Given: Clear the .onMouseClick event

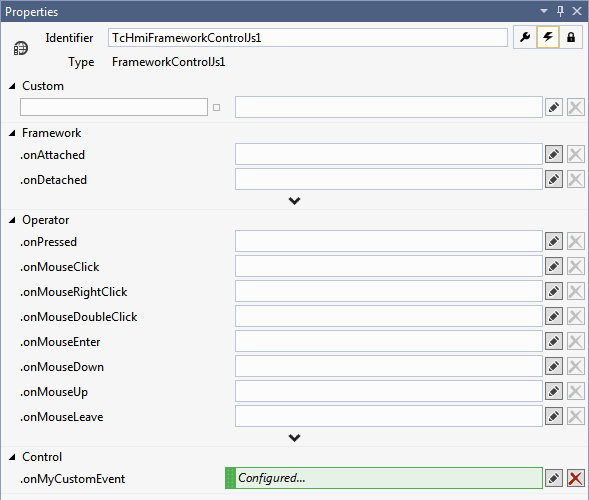Looking at the screenshot, I should [575, 266].
